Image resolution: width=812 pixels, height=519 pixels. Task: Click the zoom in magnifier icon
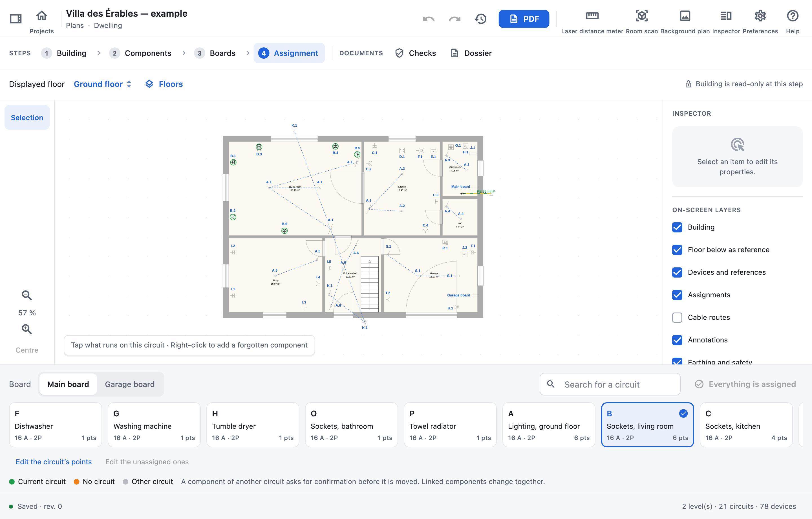(x=27, y=329)
